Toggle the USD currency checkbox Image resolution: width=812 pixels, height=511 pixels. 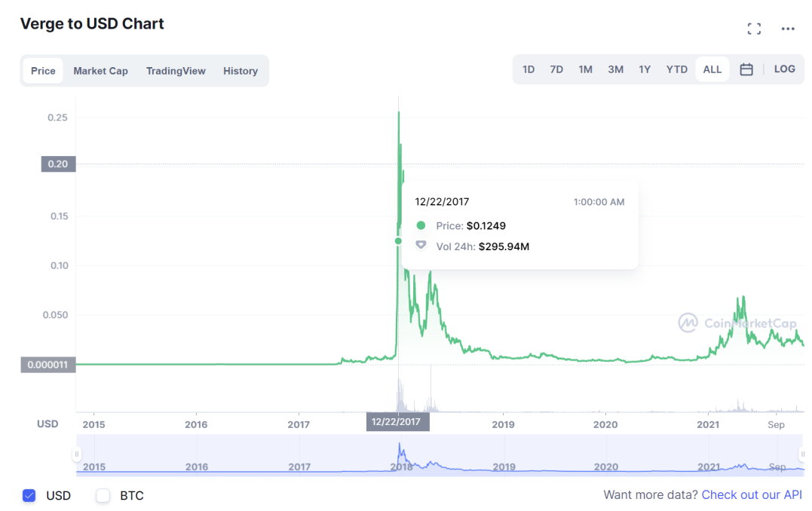click(x=29, y=495)
